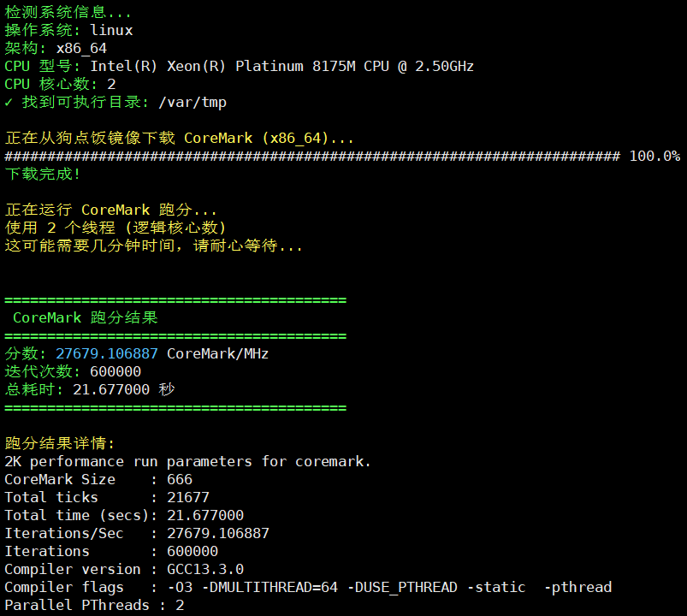Screen dimensions: 687x616
Task: Click the hash-mark download progress bar
Action: pos(312,157)
